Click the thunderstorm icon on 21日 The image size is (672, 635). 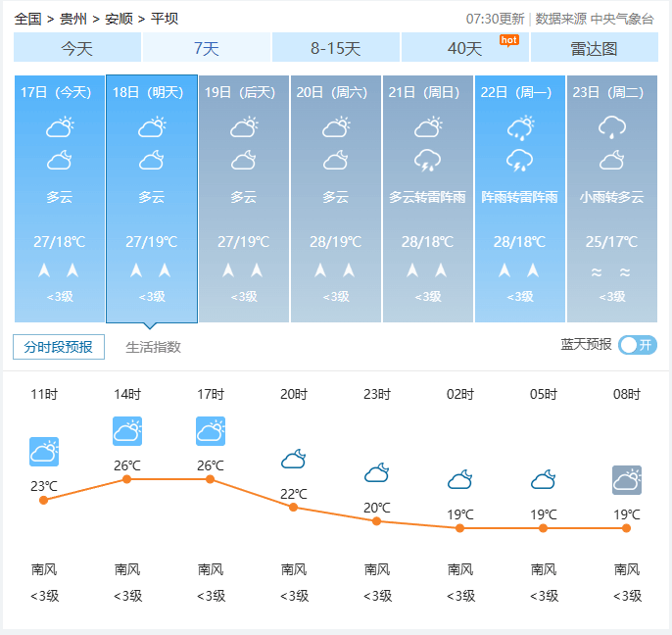click(427, 160)
